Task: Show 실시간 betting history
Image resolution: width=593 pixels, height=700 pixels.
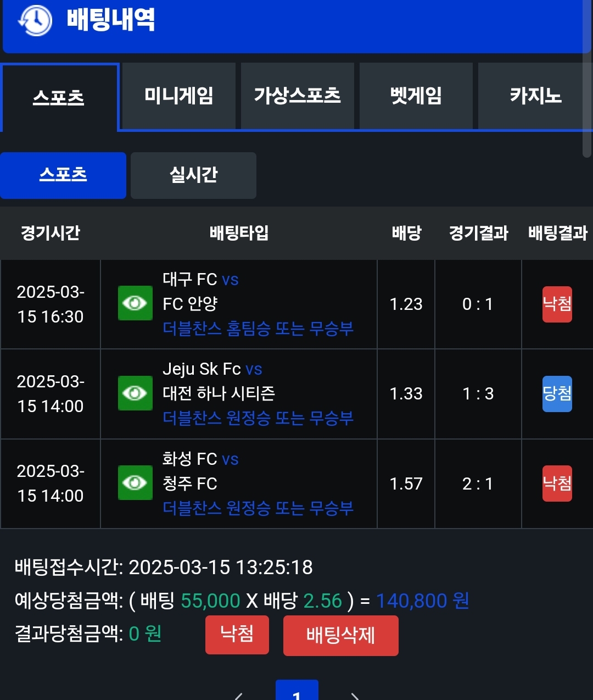Action: (193, 175)
